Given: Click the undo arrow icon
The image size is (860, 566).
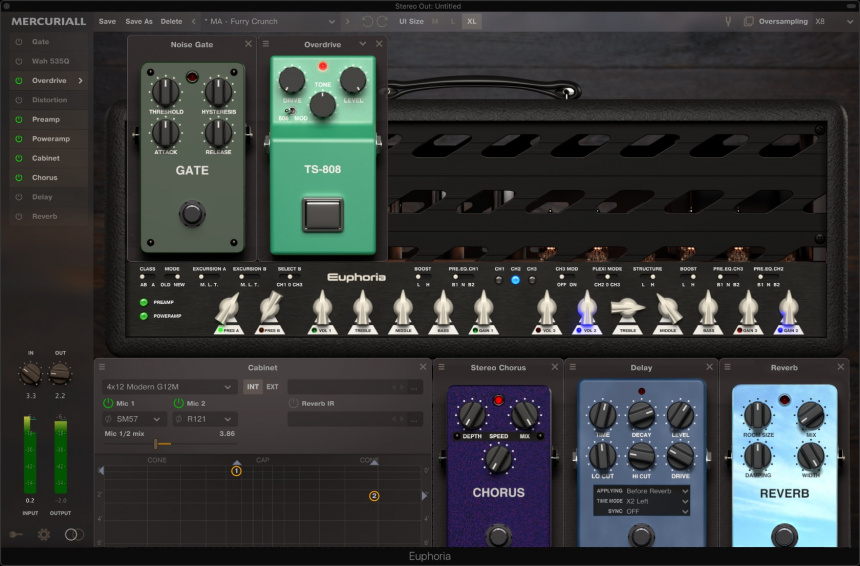Looking at the screenshot, I should 367,21.
